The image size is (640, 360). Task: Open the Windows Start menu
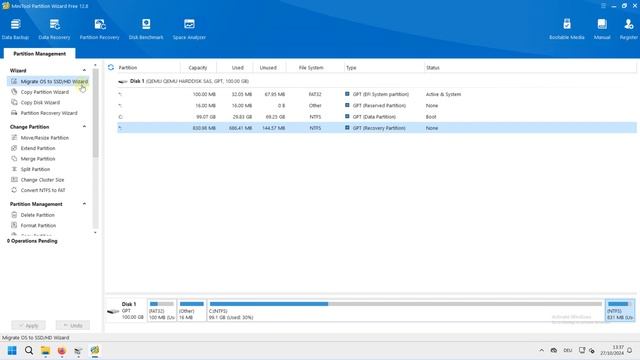pyautogui.click(x=12, y=350)
